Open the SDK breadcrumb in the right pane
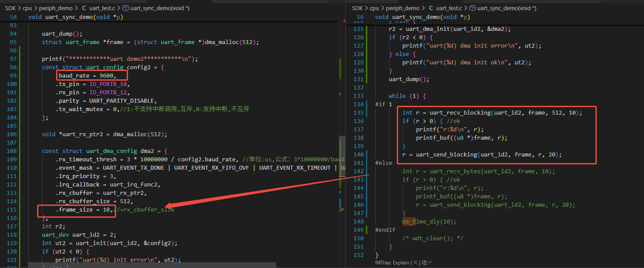 pyautogui.click(x=357, y=8)
